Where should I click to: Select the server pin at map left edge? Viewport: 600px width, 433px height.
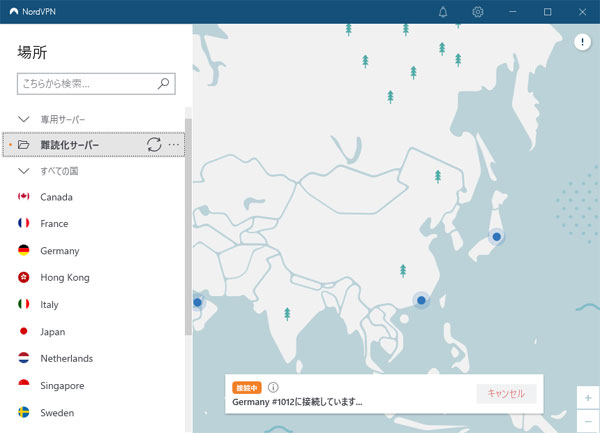click(198, 302)
